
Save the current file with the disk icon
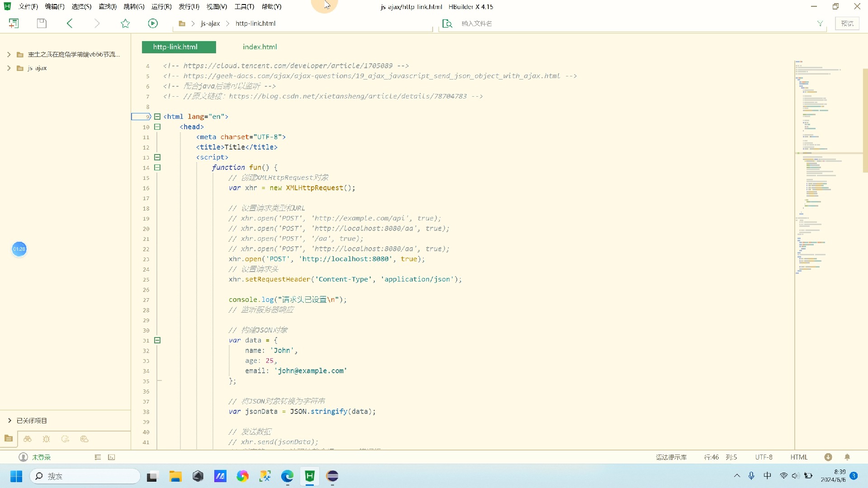click(42, 23)
